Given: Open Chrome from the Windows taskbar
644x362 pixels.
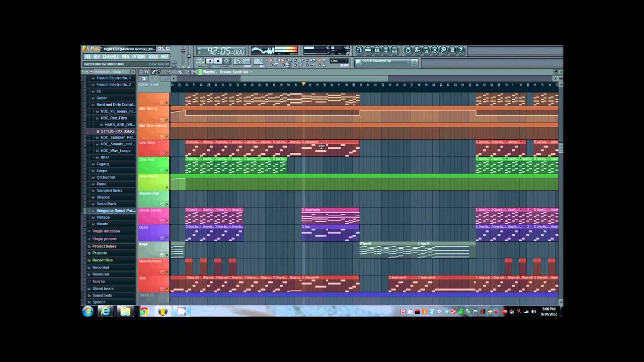Looking at the screenshot, I should click(x=144, y=312).
